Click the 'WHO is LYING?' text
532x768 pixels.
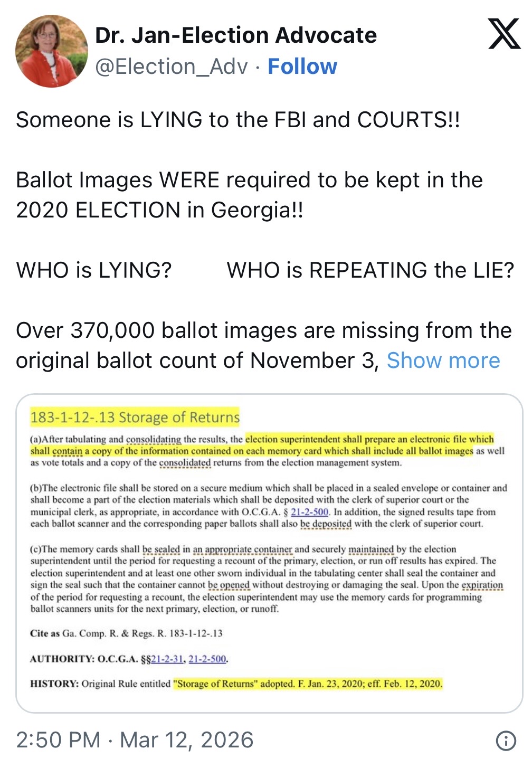tap(94, 270)
